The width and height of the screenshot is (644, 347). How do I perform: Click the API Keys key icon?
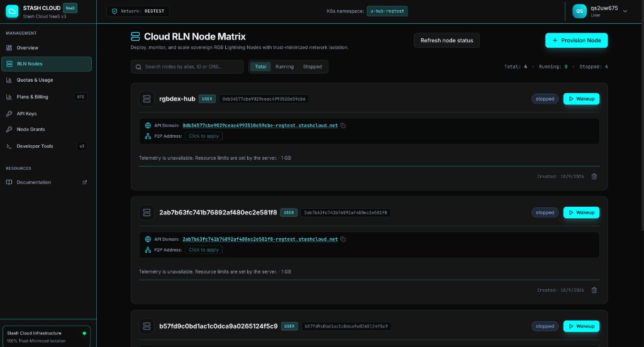coord(9,114)
